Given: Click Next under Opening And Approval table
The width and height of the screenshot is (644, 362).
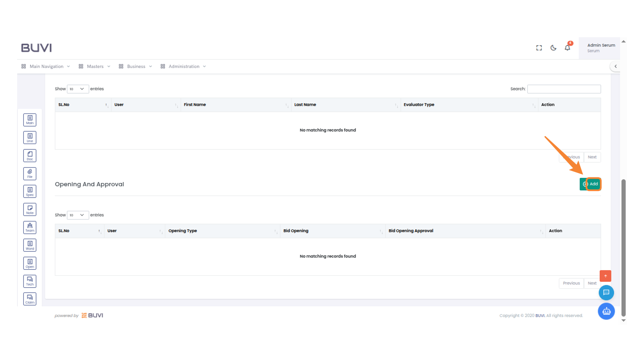Looking at the screenshot, I should pos(592,283).
